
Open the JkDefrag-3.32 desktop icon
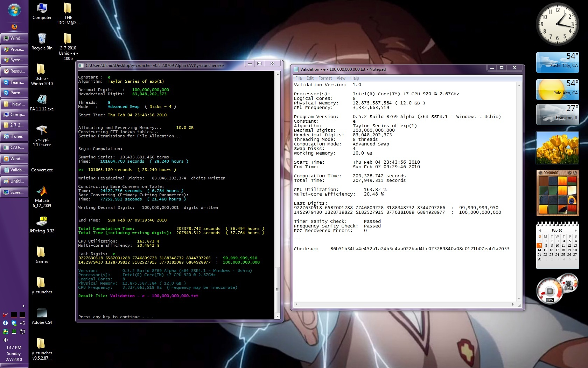(42, 222)
